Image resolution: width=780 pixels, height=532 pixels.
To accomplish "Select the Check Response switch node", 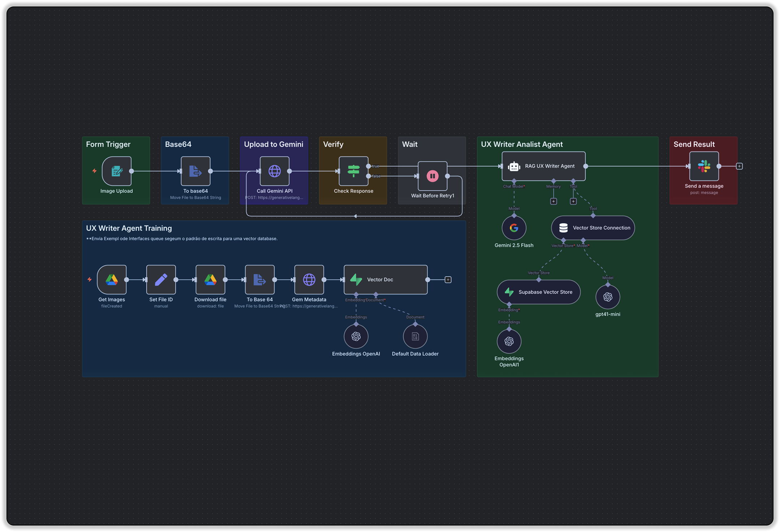I will tap(354, 171).
